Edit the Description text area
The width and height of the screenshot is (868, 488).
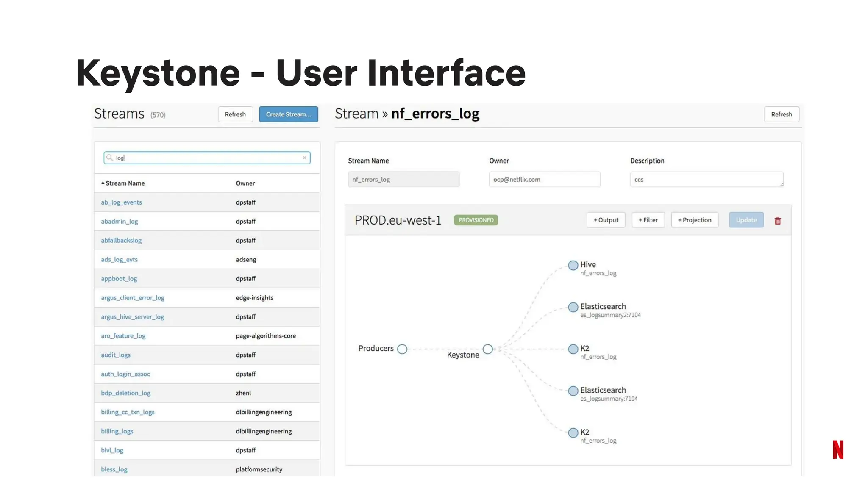pos(707,179)
